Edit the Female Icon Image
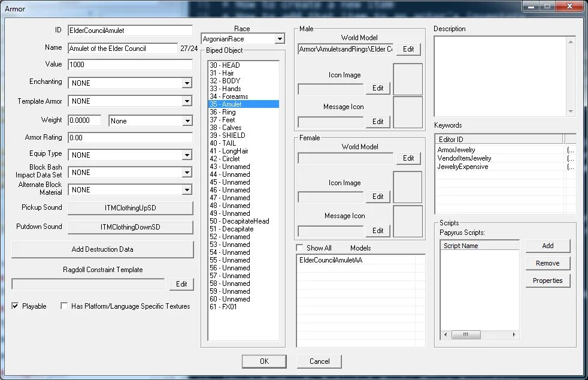This screenshot has width=588, height=380. click(378, 197)
